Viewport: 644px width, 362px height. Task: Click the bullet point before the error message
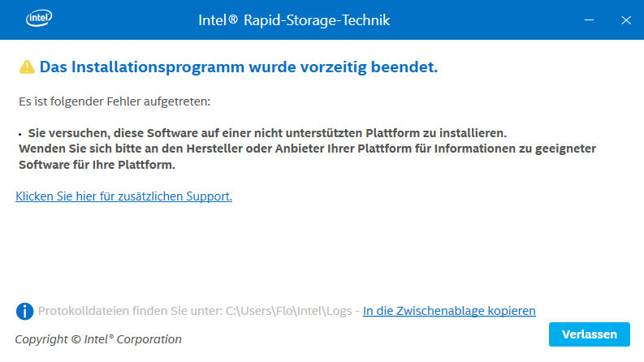(19, 134)
